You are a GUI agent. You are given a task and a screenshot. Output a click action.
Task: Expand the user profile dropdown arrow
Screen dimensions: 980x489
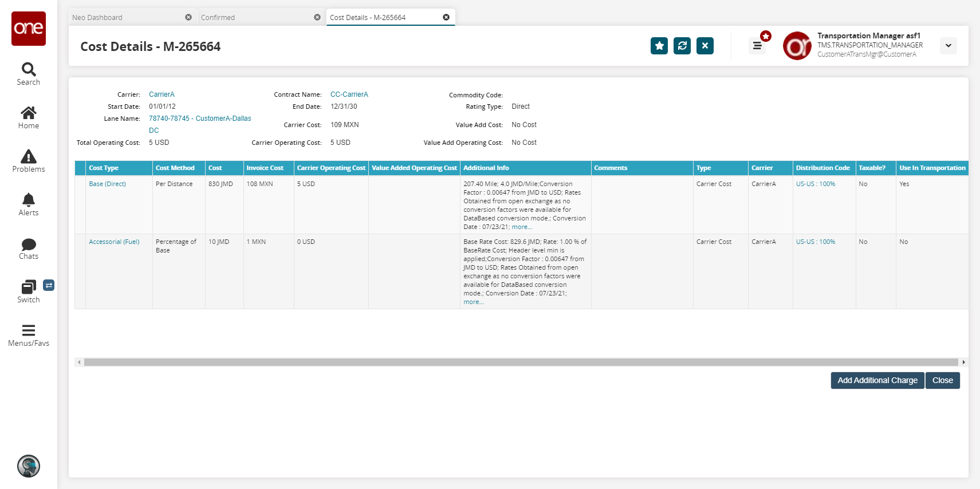[948, 46]
